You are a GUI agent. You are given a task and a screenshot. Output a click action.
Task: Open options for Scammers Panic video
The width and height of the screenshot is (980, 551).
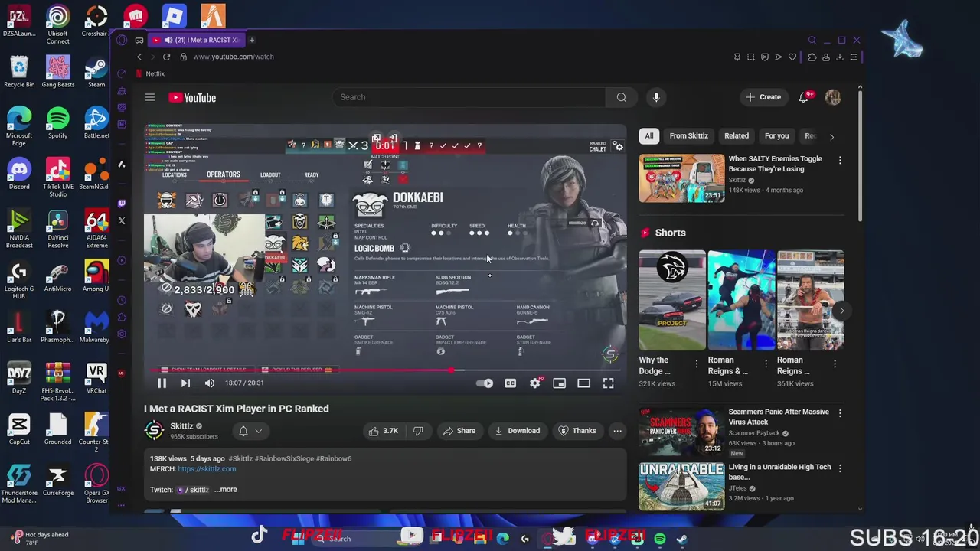click(x=840, y=413)
